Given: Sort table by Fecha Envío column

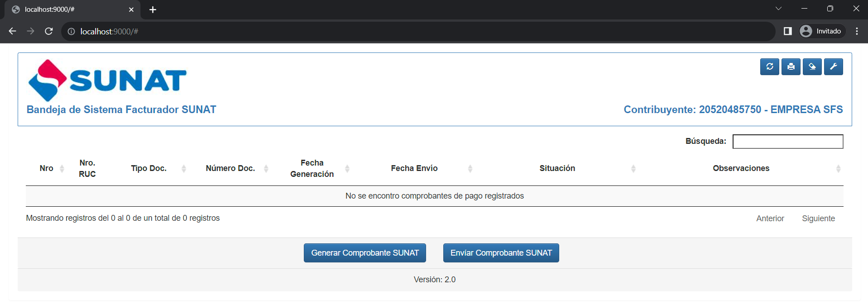Looking at the screenshot, I should 414,168.
